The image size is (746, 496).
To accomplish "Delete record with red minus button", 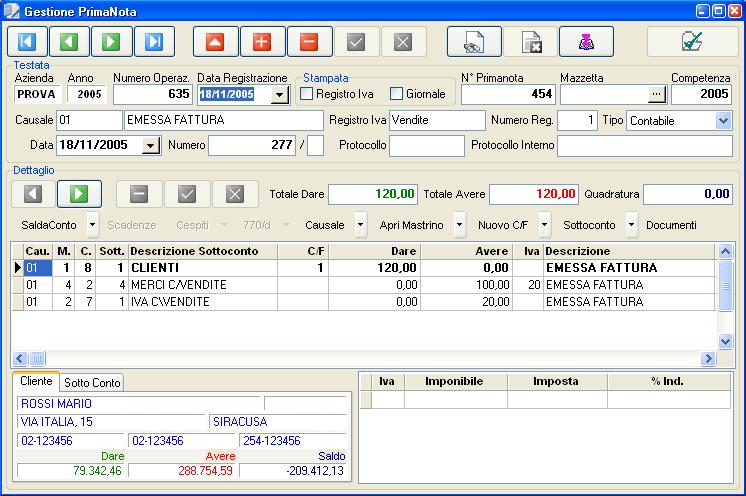I will coord(309,42).
